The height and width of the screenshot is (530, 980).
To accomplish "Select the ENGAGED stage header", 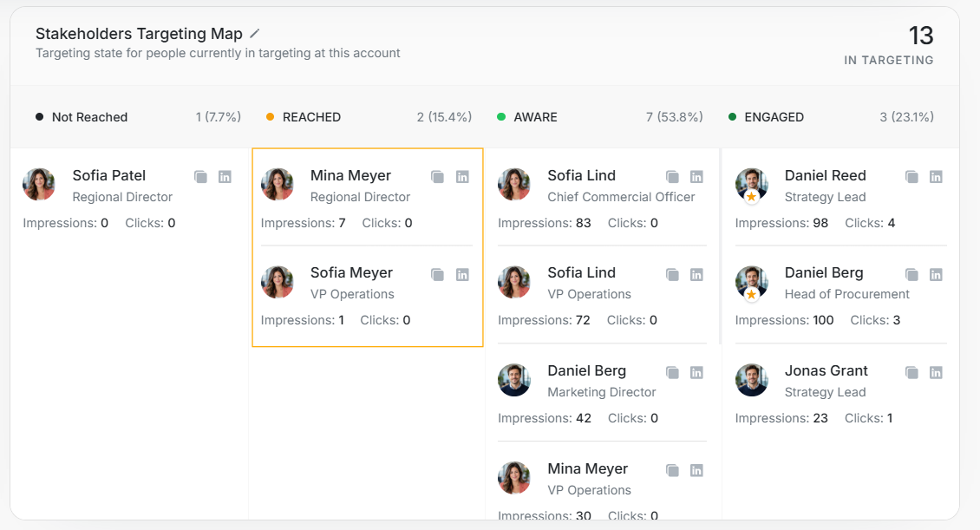I will click(831, 117).
